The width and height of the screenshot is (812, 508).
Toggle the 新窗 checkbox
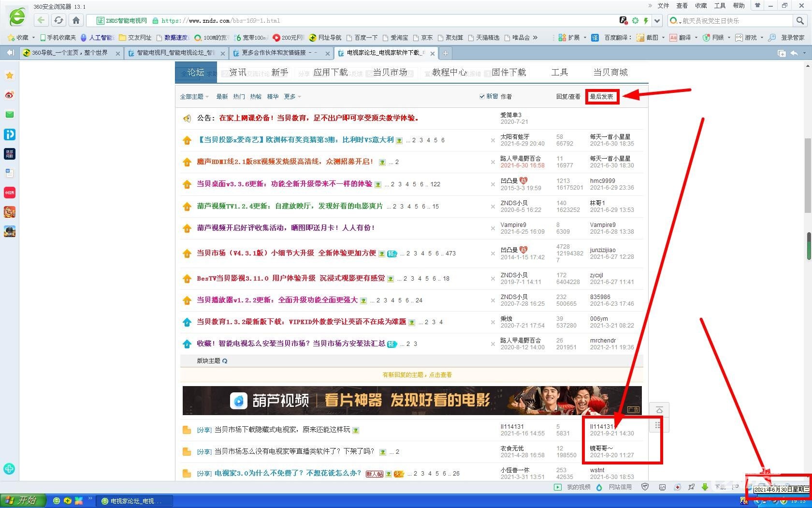pyautogui.click(x=482, y=97)
